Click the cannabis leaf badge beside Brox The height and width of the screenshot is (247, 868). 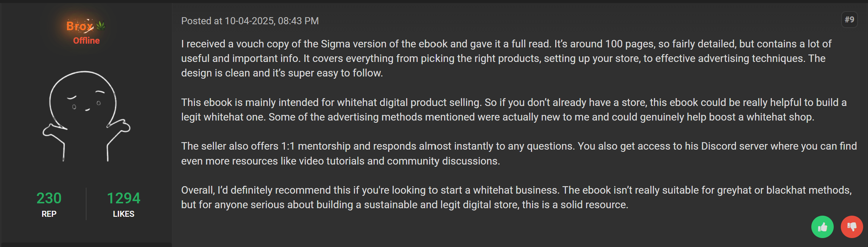[101, 26]
